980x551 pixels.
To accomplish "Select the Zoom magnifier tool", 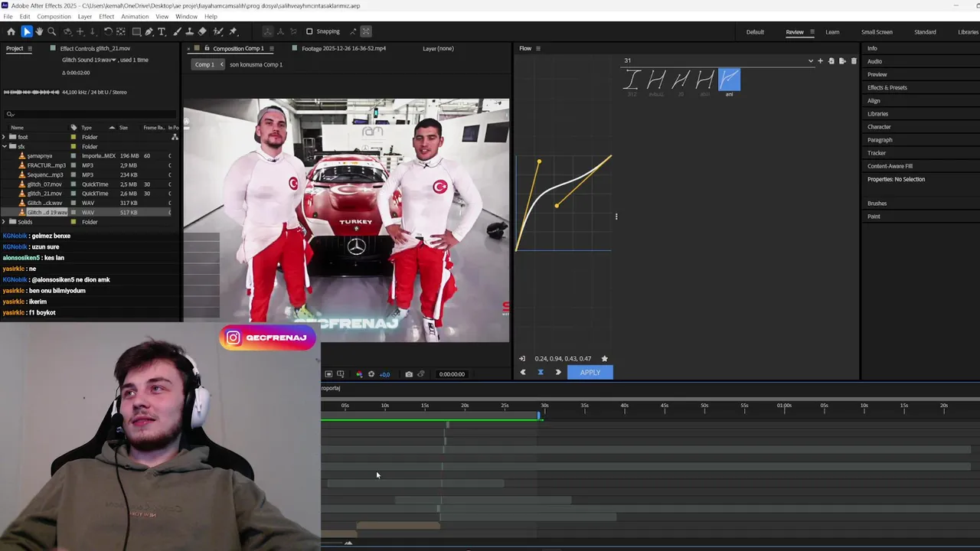I will click(x=52, y=31).
